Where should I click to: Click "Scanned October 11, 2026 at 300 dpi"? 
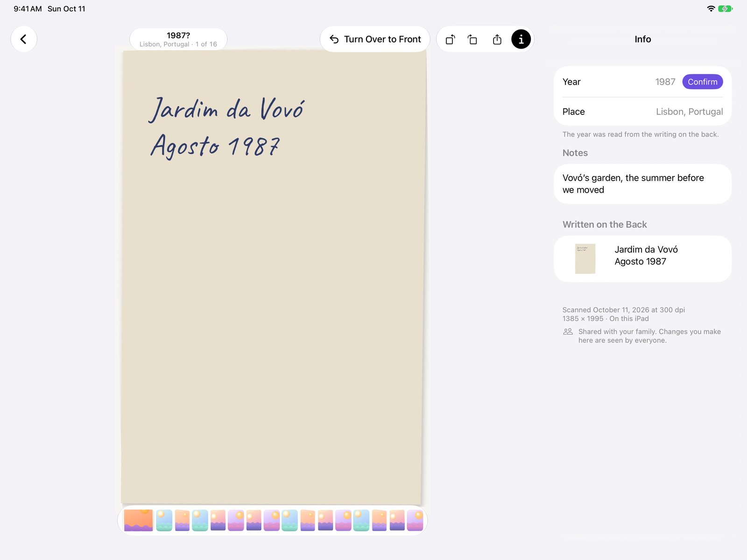click(623, 310)
